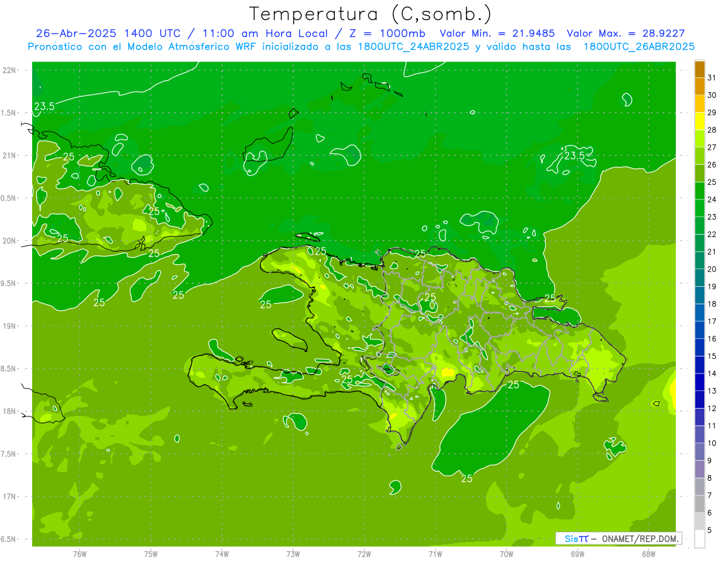Click the yellow 28–29 band on color scale
The width and height of the screenshot is (728, 562).
pos(699,121)
